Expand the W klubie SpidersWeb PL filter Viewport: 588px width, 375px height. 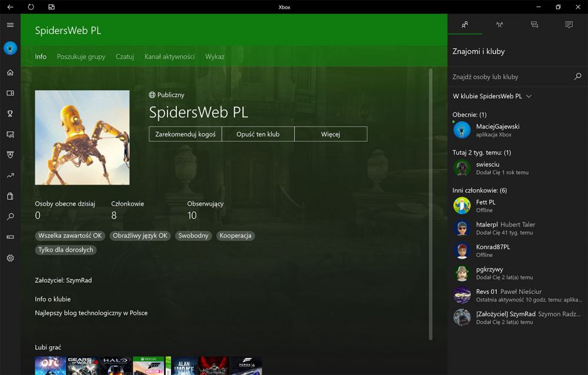[492, 96]
